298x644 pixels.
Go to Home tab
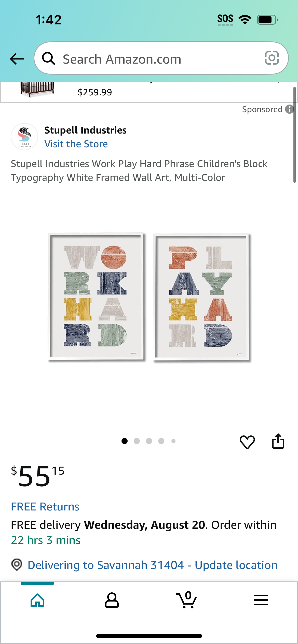coord(37,600)
